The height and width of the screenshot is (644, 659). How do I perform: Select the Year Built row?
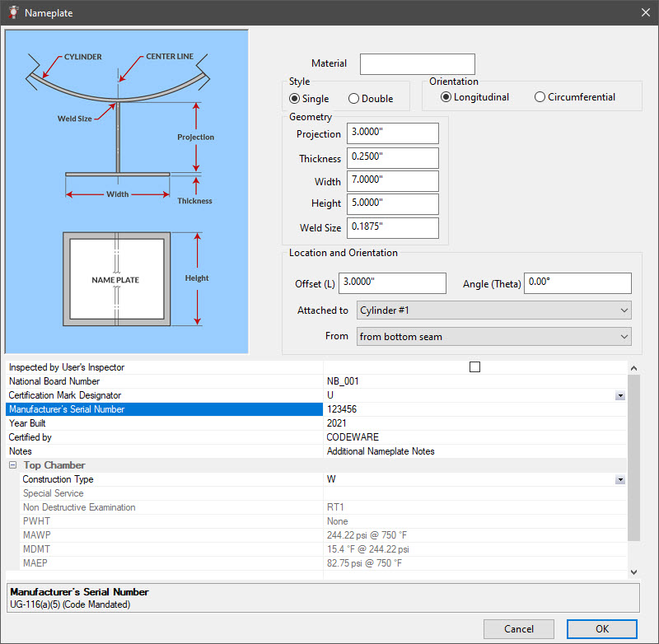[x=316, y=423]
